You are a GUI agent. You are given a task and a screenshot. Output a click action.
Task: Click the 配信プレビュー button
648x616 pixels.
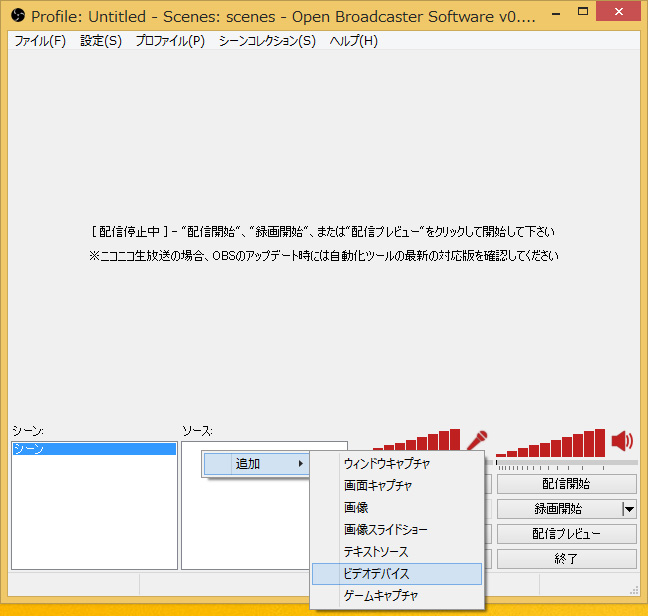click(567, 534)
